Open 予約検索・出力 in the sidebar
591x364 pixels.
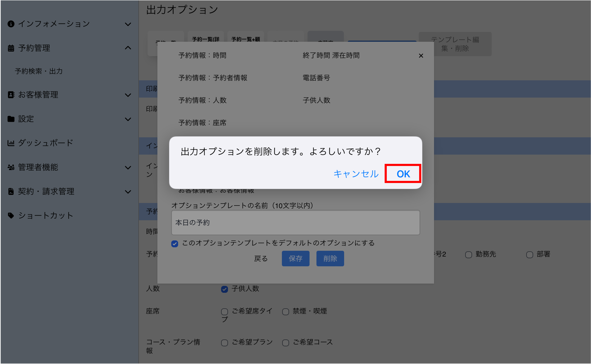coord(39,71)
